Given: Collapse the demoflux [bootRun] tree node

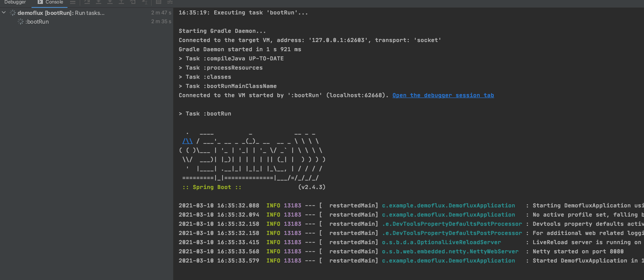Looking at the screenshot, I should [x=4, y=12].
